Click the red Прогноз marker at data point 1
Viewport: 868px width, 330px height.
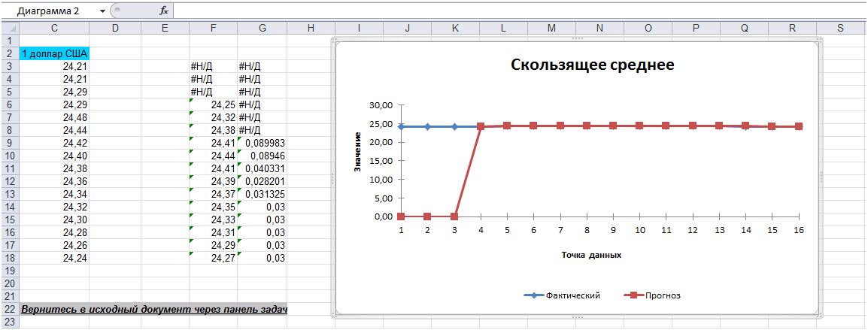point(401,216)
